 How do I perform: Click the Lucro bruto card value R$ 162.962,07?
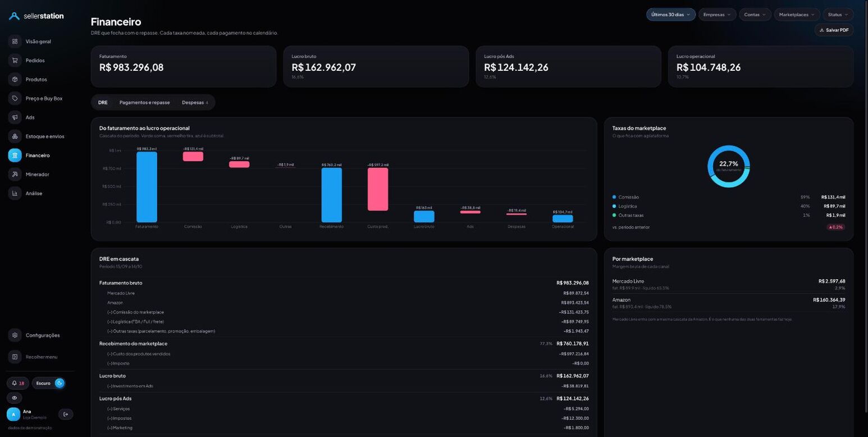coord(324,67)
